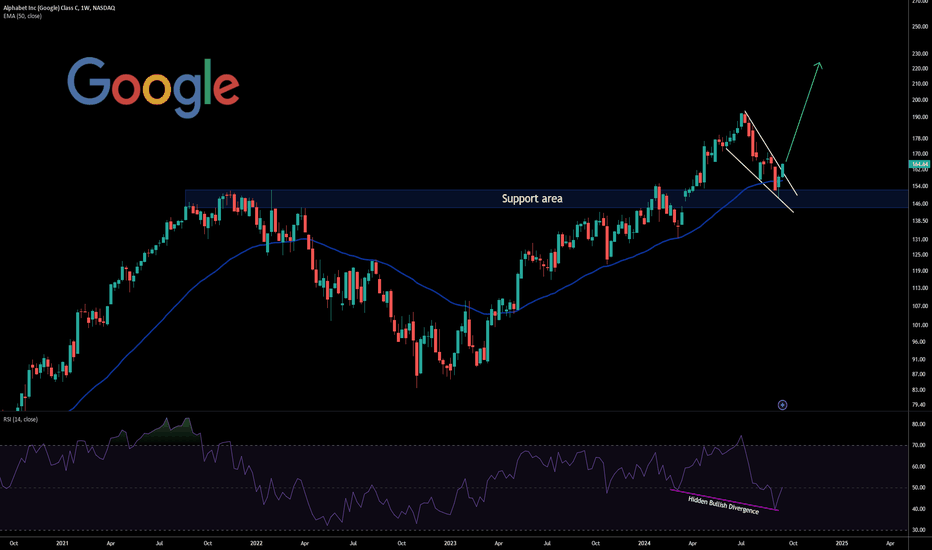Click the 91.00 price axis label
Screen dimensions: 932x550
pos(920,359)
